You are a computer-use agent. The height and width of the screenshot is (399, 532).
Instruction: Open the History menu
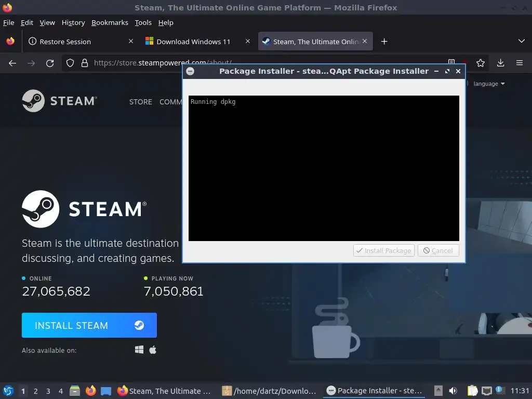pos(73,22)
